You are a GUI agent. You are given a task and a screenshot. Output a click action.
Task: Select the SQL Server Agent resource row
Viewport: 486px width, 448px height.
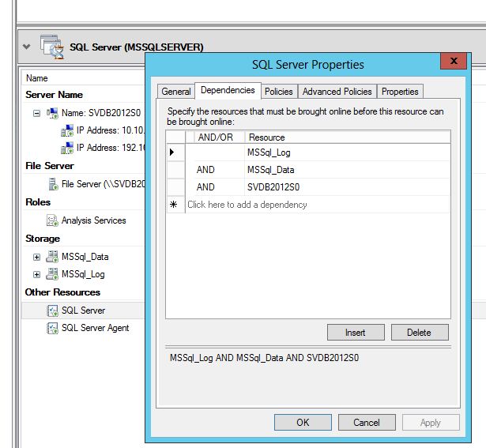click(x=83, y=328)
